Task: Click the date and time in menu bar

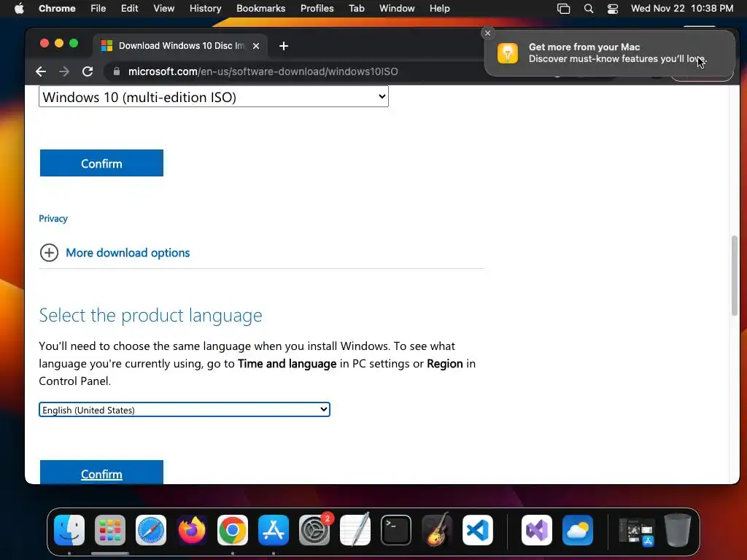Action: [682, 9]
